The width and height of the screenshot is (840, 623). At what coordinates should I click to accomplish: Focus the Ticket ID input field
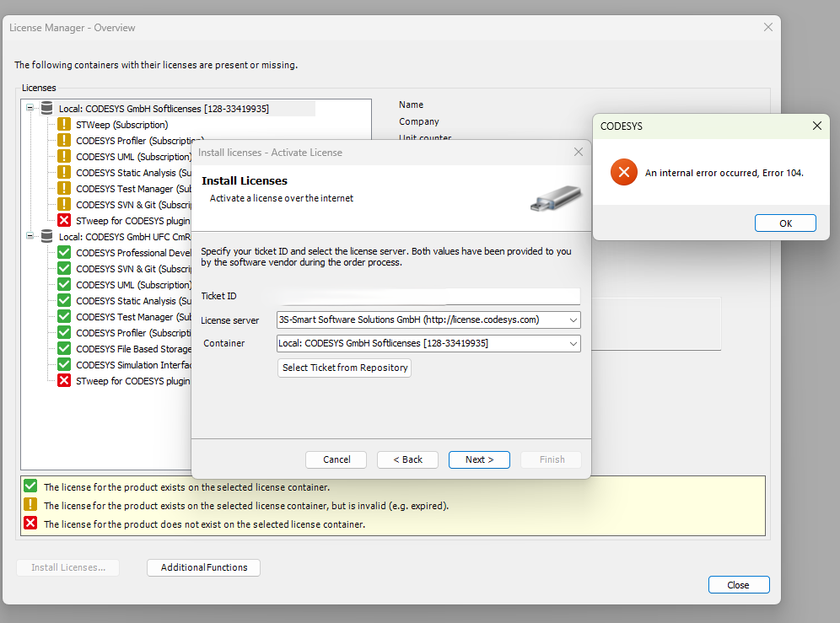coord(428,296)
